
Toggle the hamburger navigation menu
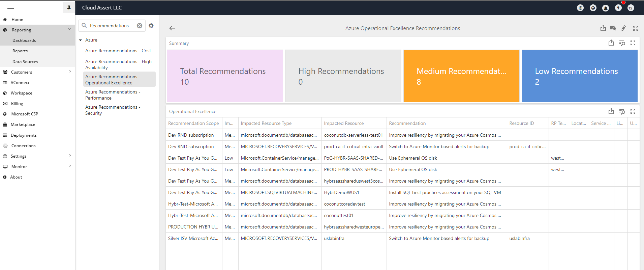(x=11, y=8)
